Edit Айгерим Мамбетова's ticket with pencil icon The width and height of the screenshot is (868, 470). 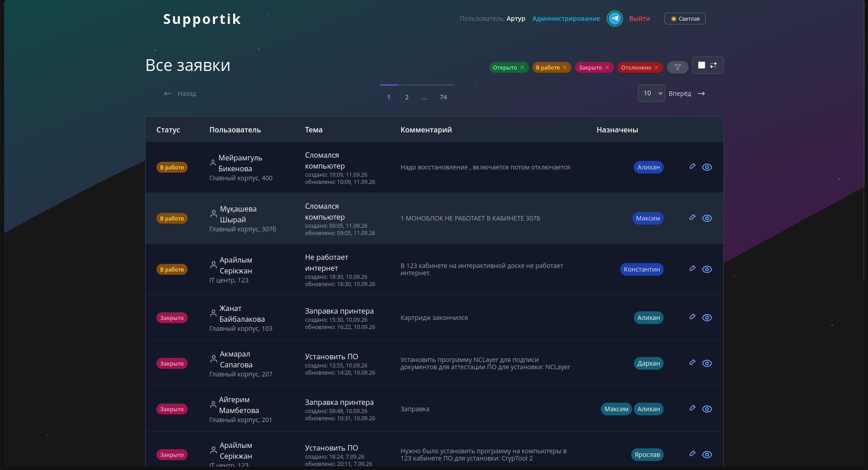click(692, 408)
